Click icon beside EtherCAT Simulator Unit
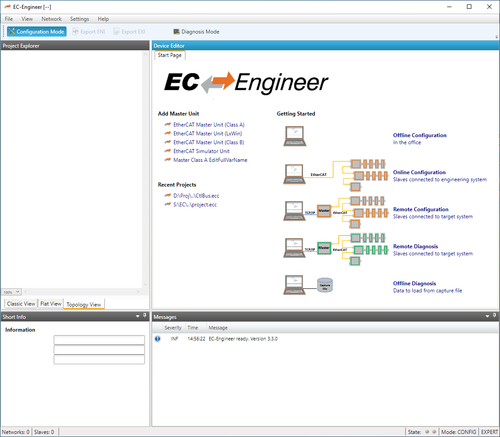500x437 pixels. 168,151
